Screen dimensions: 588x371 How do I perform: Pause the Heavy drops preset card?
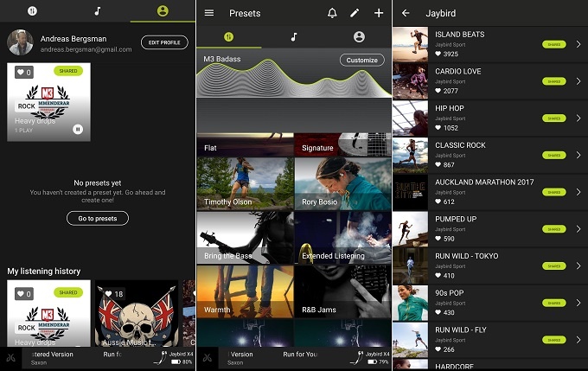(78, 130)
